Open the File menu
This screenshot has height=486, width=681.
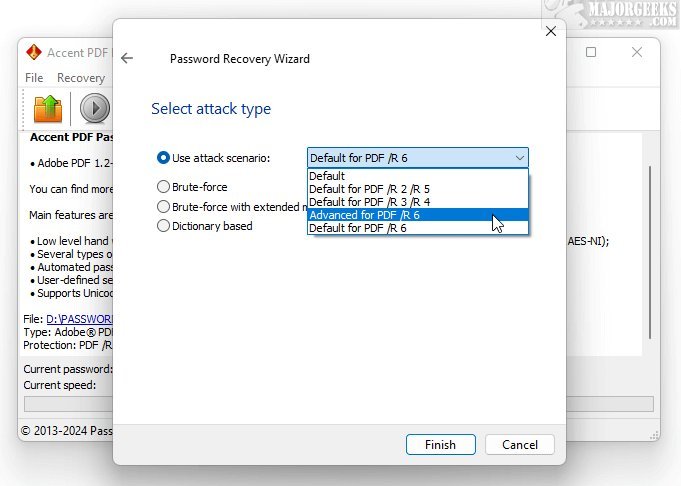click(x=34, y=78)
